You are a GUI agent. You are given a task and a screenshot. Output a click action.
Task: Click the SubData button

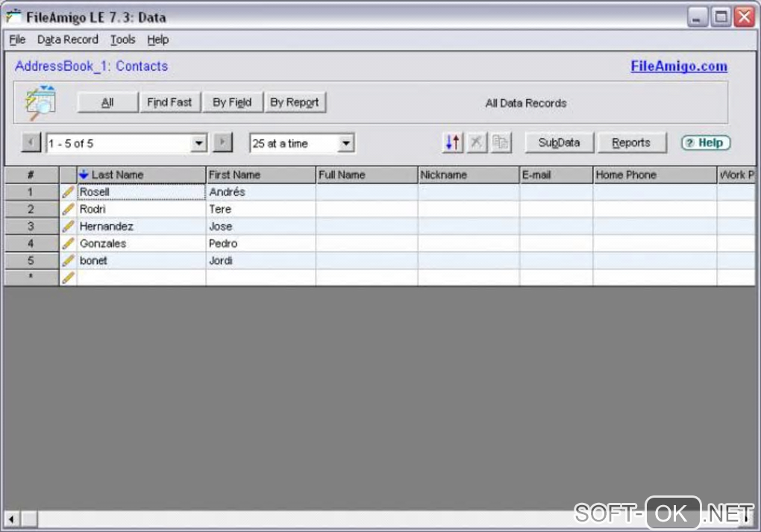pyautogui.click(x=559, y=143)
